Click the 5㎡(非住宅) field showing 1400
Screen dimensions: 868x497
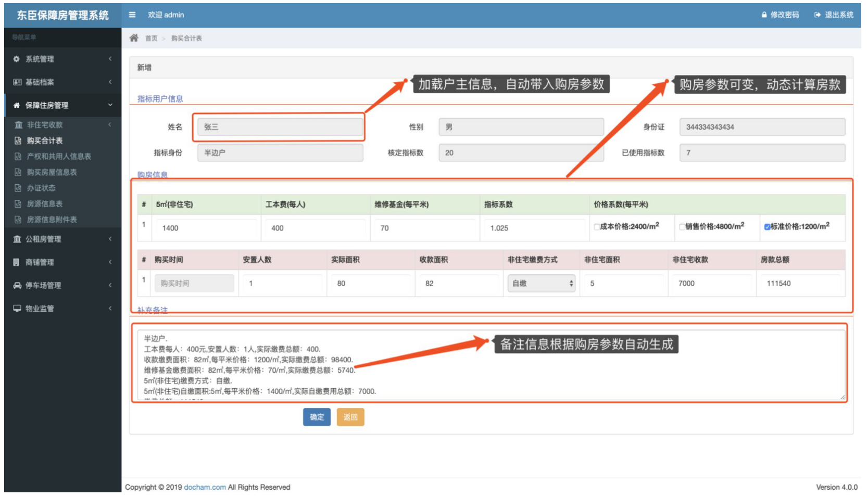coord(206,228)
